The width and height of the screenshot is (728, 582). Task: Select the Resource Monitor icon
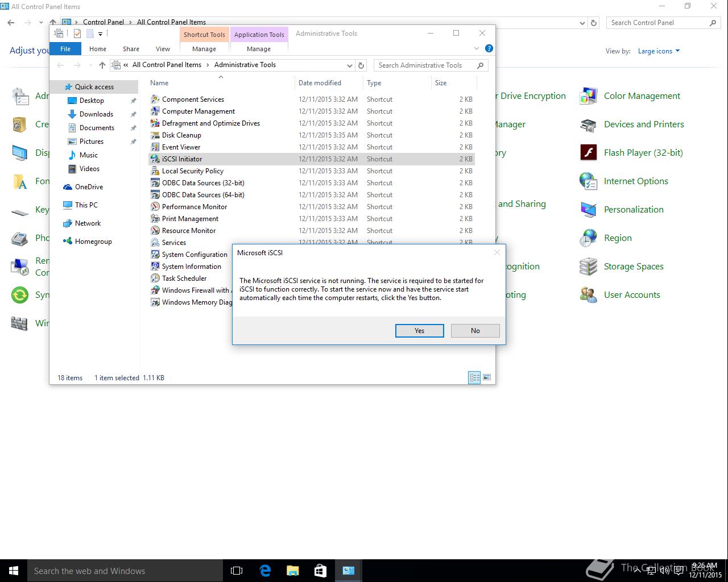155,231
